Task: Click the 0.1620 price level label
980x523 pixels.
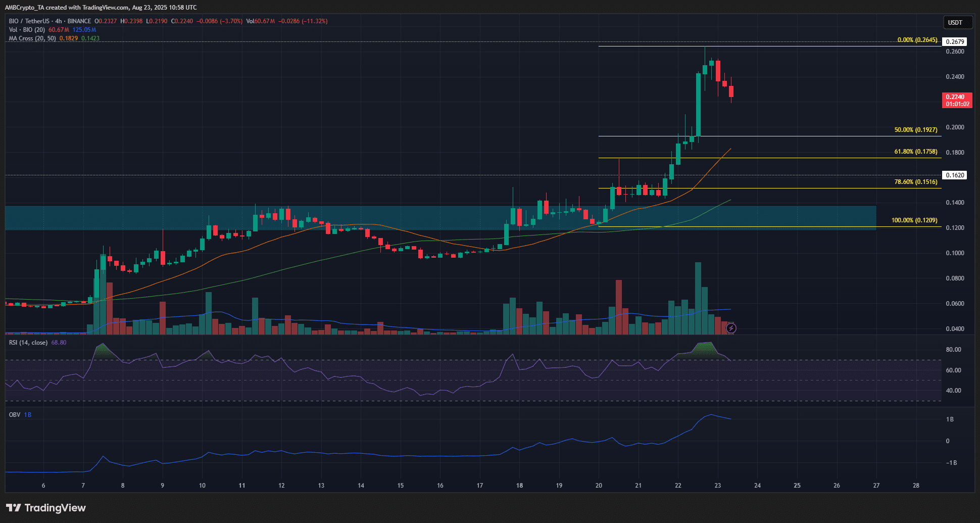Action: point(955,175)
